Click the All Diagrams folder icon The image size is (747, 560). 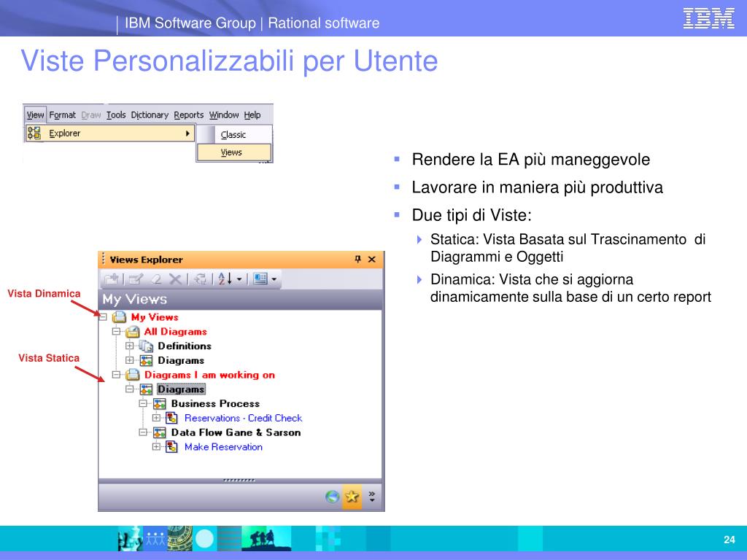coord(133,332)
